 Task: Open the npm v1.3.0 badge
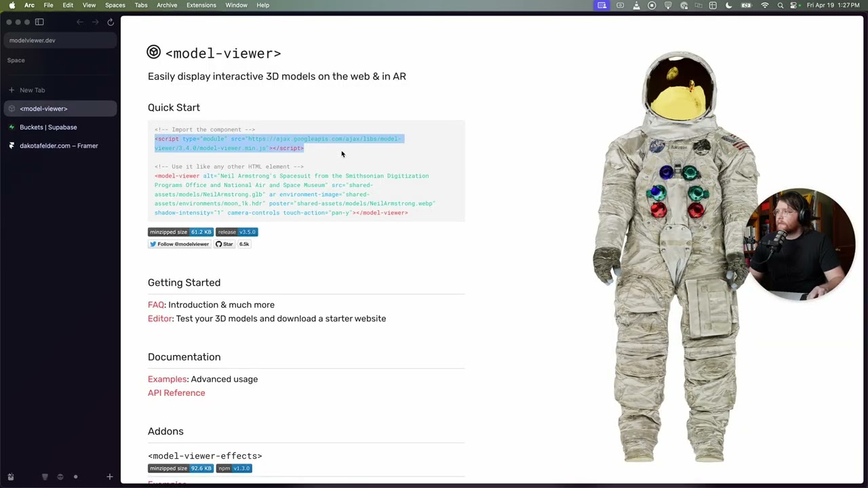234,468
